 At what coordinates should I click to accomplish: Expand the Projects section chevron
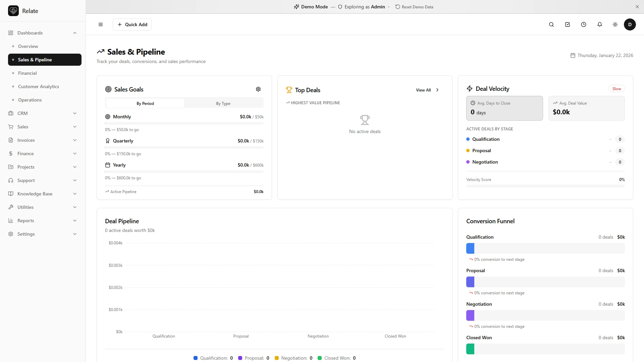75,167
